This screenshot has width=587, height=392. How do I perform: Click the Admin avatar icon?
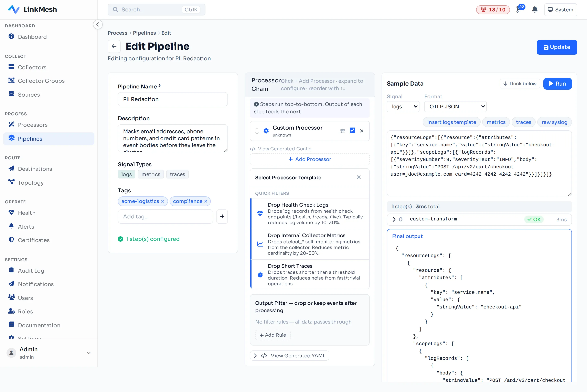tap(11, 353)
